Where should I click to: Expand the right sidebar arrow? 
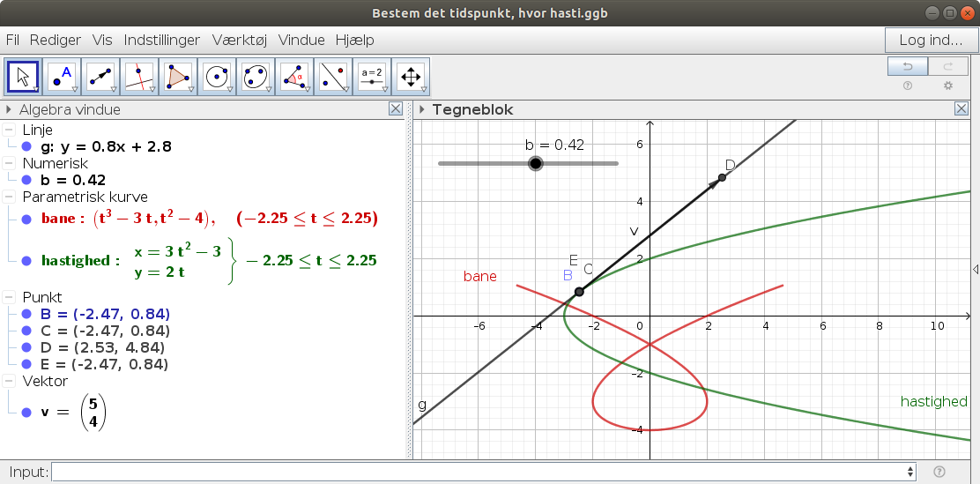[976, 269]
